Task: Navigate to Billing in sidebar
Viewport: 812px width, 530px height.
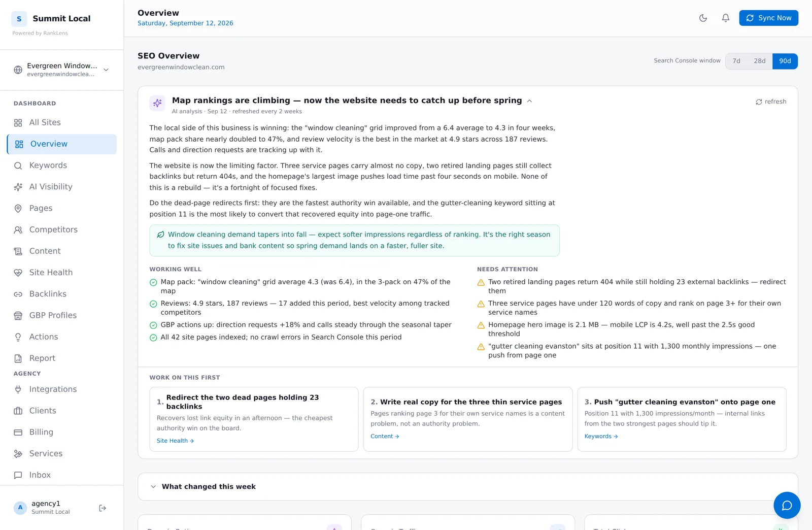Action: pos(61,432)
